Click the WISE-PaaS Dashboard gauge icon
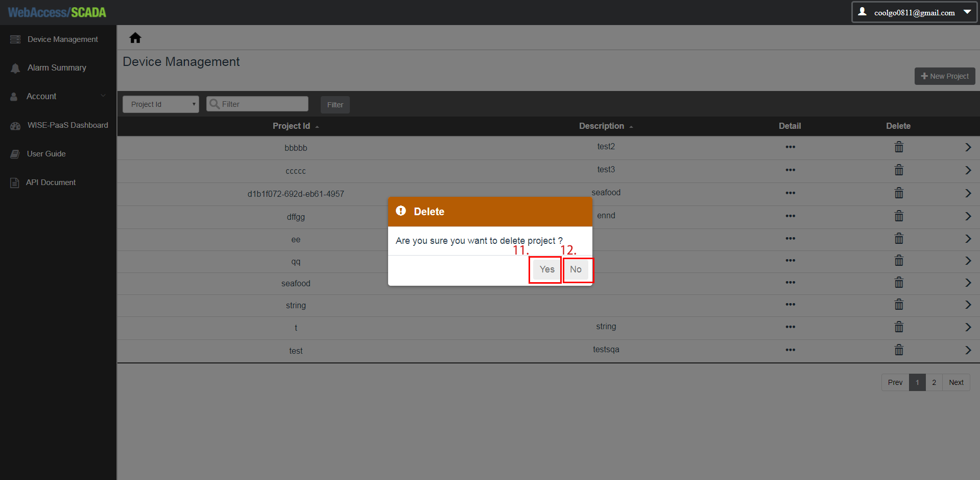The image size is (980, 480). pyautogui.click(x=15, y=126)
